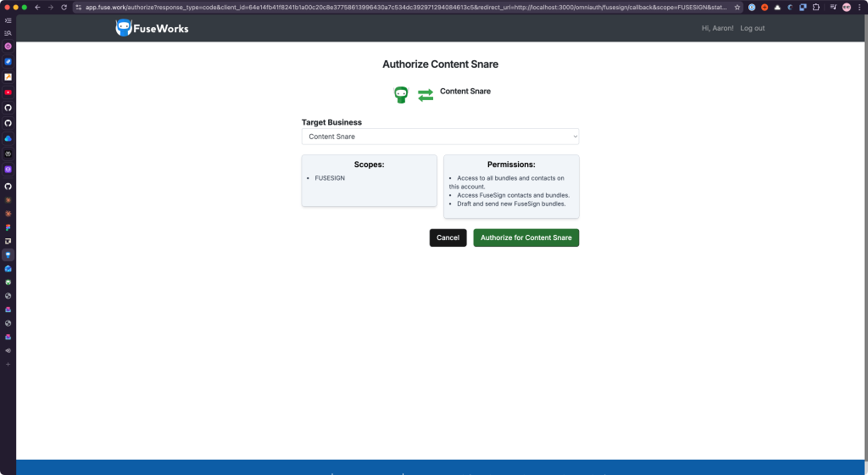
Task: Open the search tabs icon in sidebar
Action: point(8,33)
